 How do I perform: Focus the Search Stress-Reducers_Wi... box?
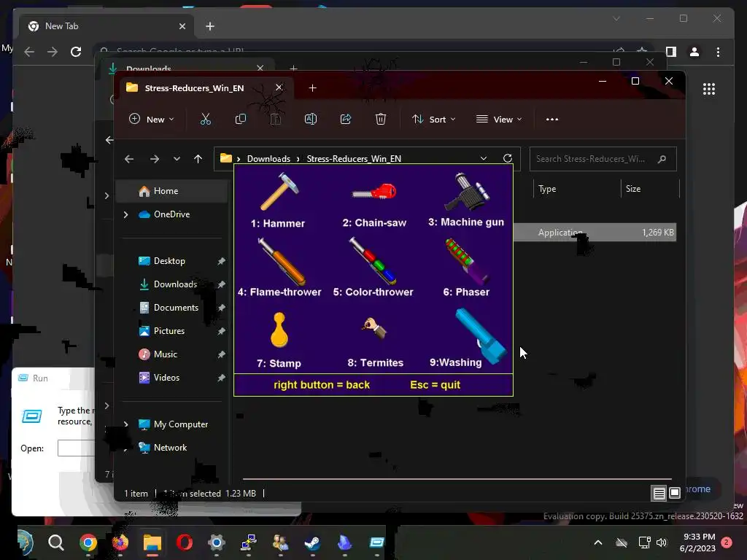click(603, 159)
